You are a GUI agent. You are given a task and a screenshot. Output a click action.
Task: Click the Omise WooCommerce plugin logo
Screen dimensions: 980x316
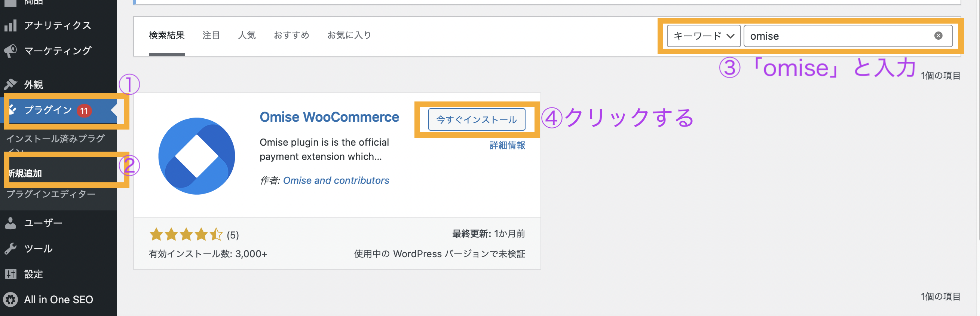click(x=197, y=156)
